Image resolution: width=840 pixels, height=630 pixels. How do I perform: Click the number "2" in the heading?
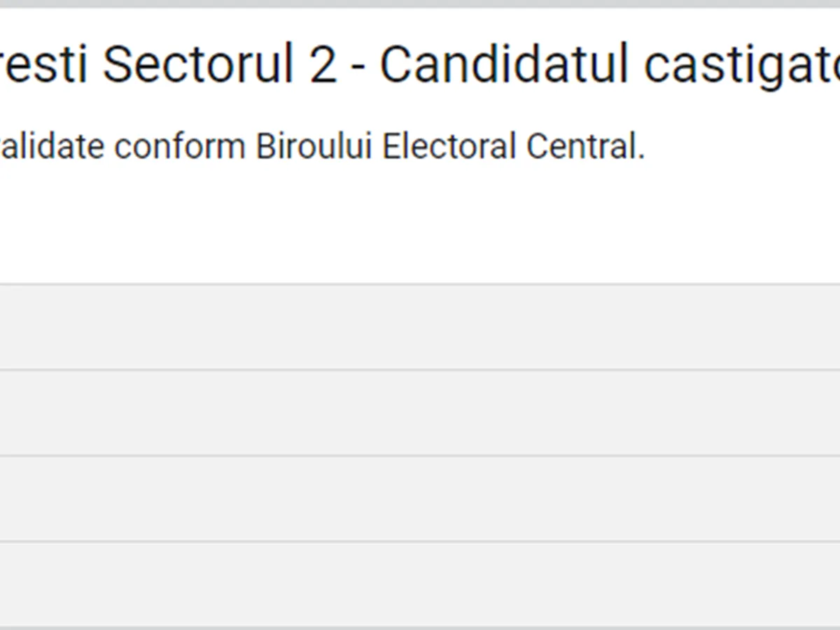point(323,64)
